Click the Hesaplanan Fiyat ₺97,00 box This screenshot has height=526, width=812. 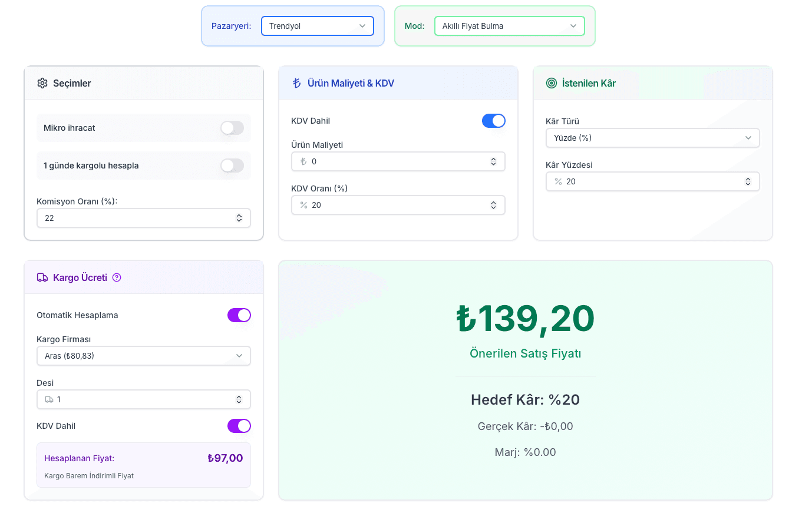[x=144, y=465]
